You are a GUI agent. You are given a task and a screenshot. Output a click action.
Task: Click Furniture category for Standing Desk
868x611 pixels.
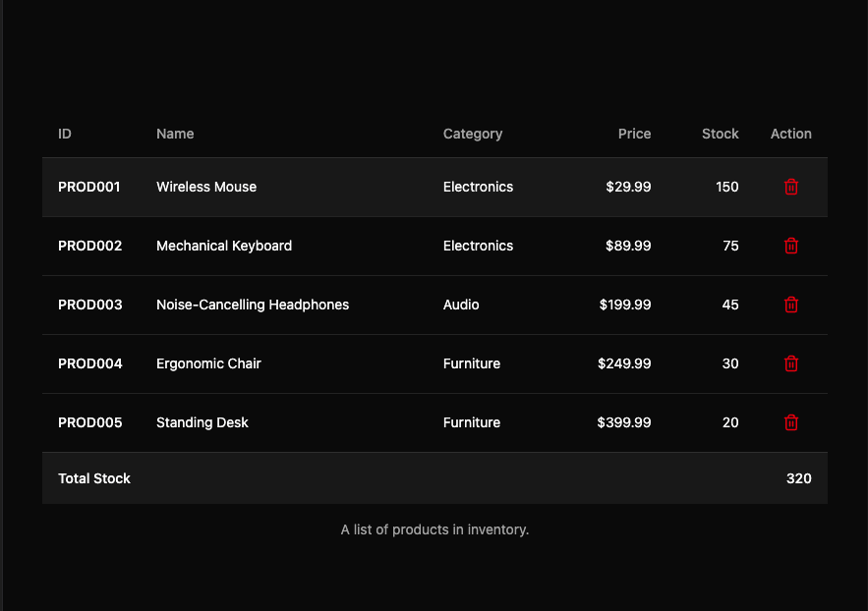(472, 422)
